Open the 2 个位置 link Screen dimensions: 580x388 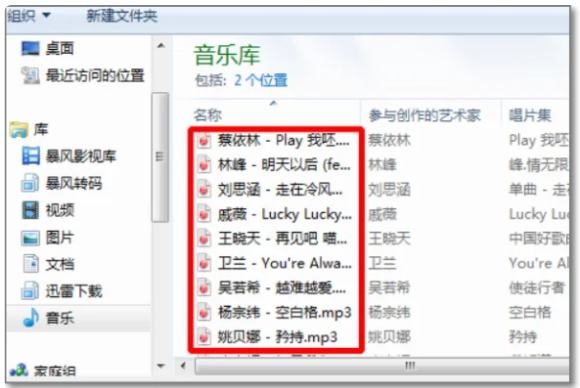pyautogui.click(x=261, y=80)
